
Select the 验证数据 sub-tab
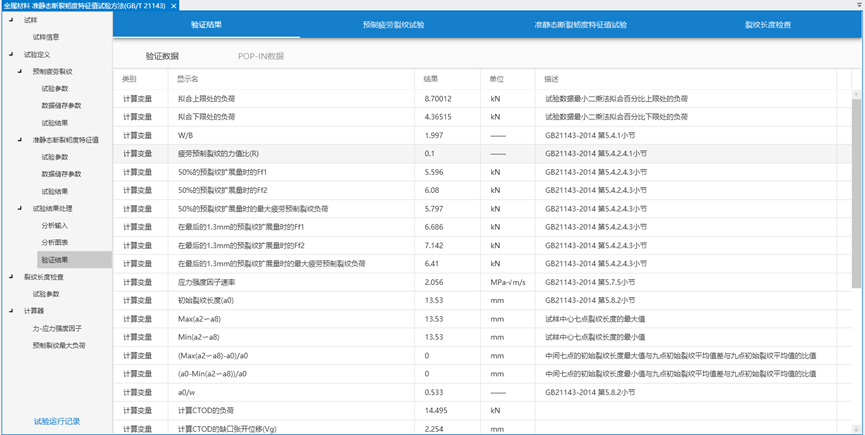click(x=162, y=56)
